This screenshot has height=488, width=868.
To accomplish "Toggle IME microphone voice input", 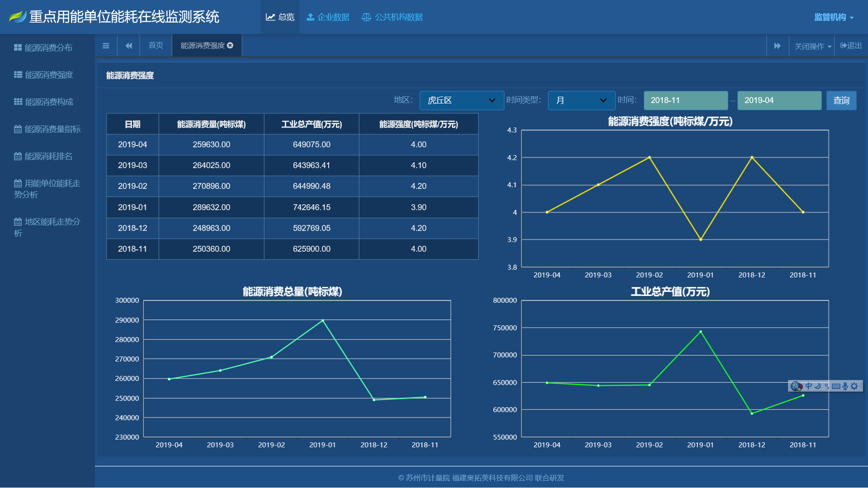I will [845, 386].
